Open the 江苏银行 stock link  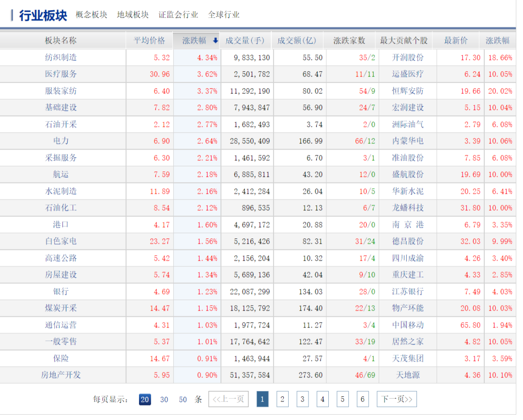pos(408,292)
